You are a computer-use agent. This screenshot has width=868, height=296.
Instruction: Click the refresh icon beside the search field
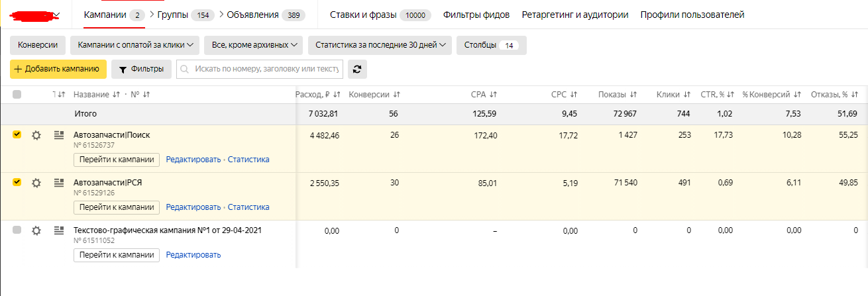[358, 69]
